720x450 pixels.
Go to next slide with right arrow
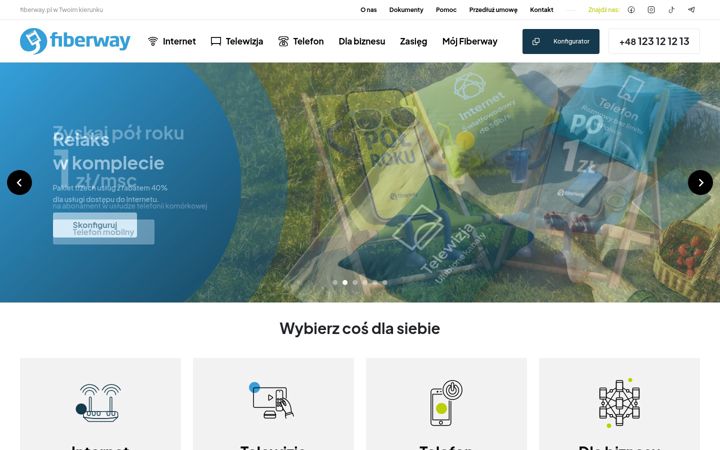pos(700,182)
